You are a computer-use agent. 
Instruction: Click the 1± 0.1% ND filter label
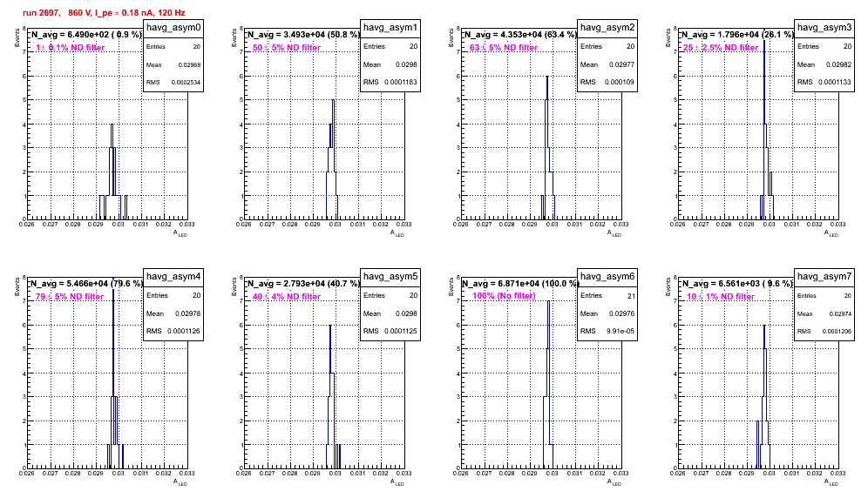click(71, 48)
